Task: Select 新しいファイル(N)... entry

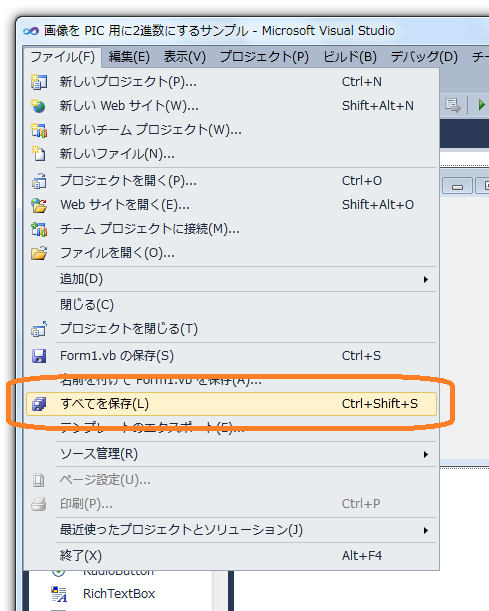Action: coord(231,154)
